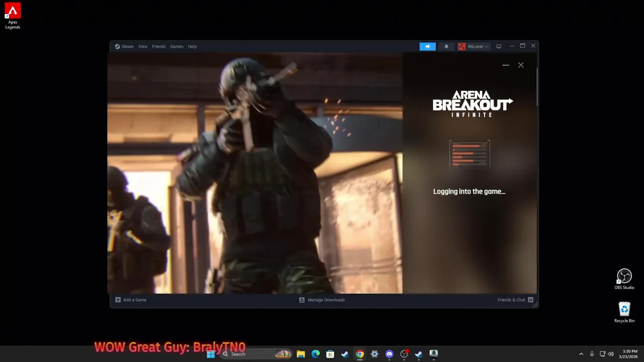The height and width of the screenshot is (362, 644).
Task: Expand the R6Lover account dropdown
Action: pyautogui.click(x=473, y=46)
